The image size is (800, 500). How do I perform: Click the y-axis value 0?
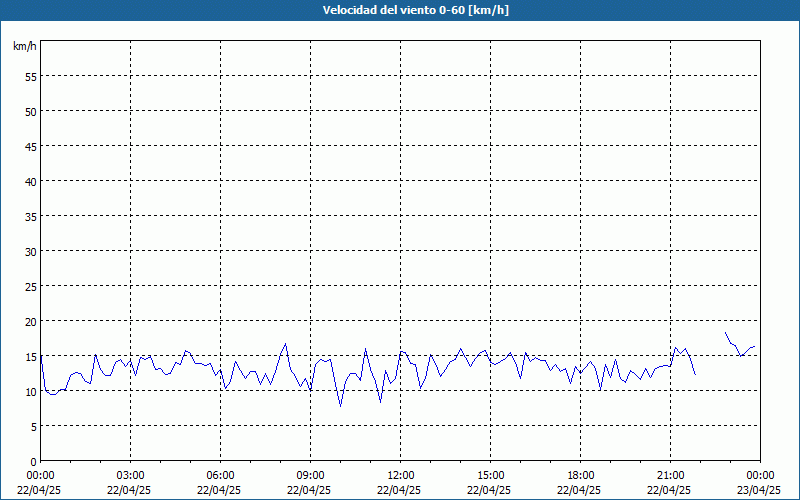coord(34,462)
